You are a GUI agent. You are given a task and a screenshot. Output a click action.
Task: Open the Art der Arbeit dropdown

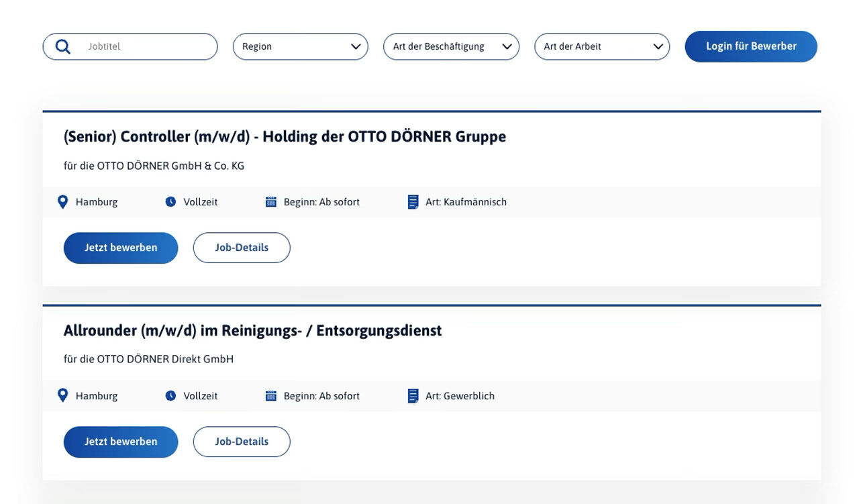tap(602, 47)
